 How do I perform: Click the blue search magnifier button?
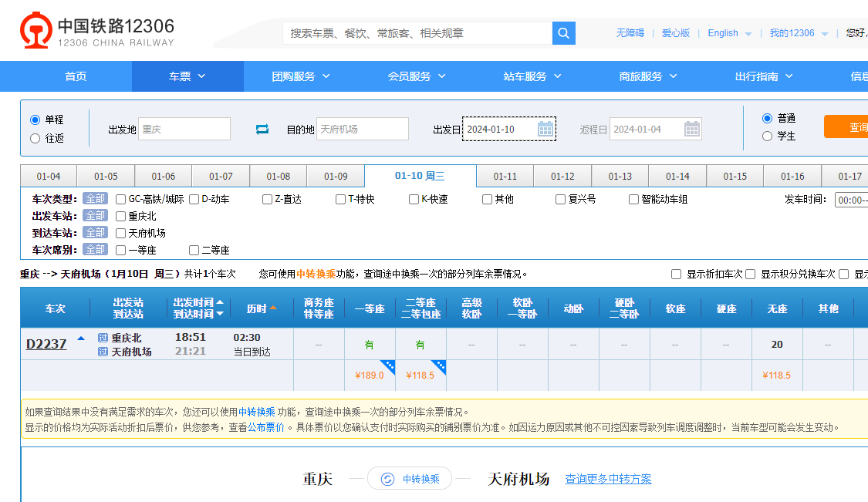[563, 33]
